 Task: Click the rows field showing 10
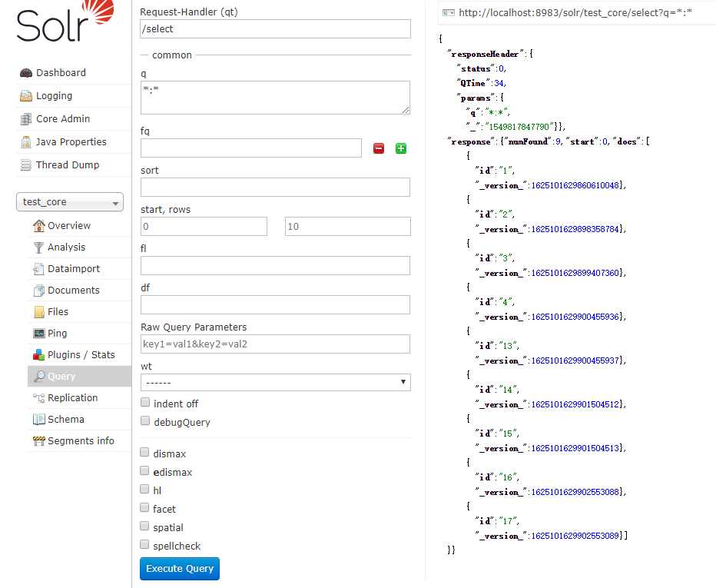pos(347,227)
